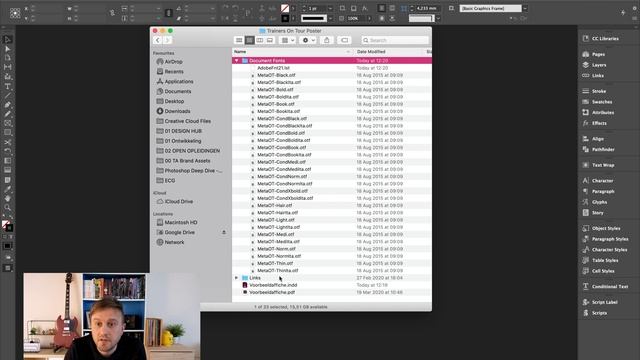640x360 pixels.
Task: Open the Links panel
Action: pos(593,76)
